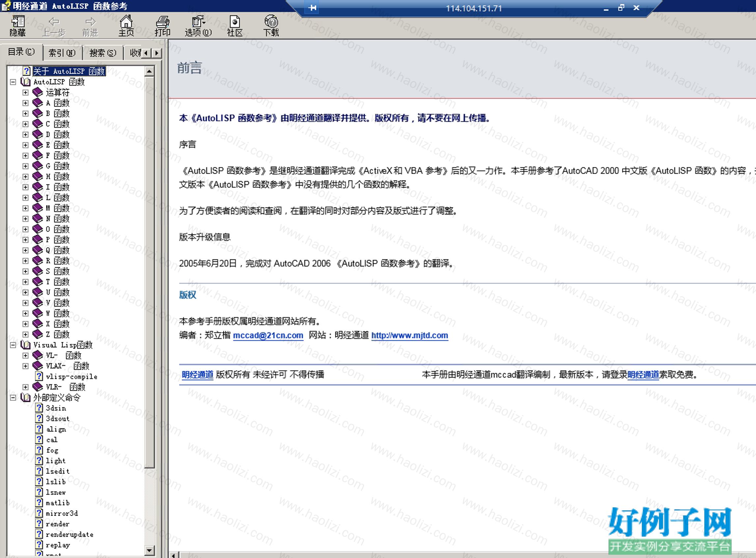Click the contents tree vertical scrollbar thumb
The image size is (756, 558).
pos(149,272)
